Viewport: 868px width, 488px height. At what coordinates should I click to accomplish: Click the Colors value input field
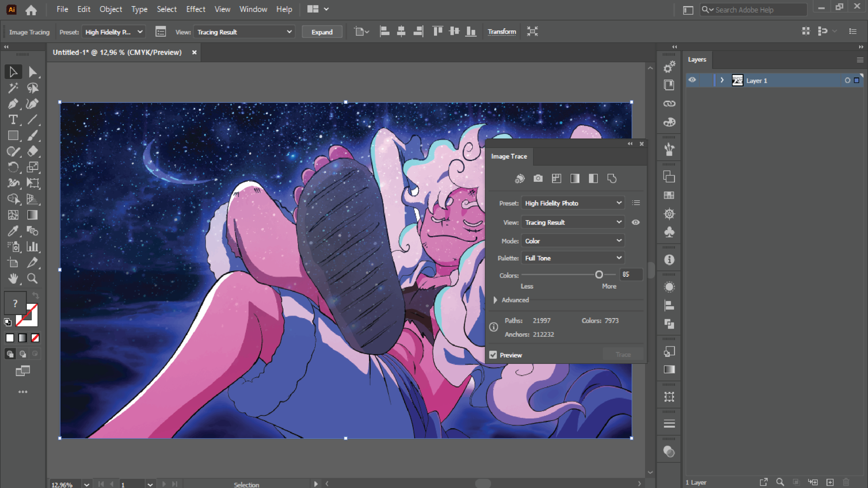tap(631, 275)
